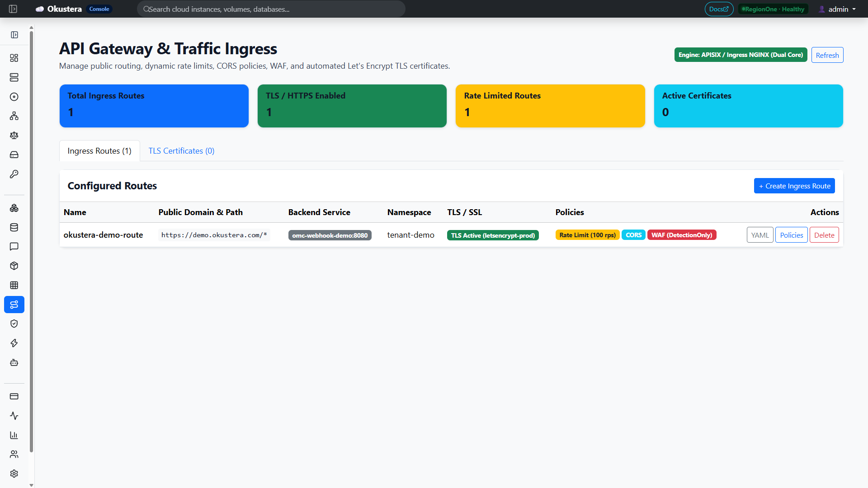This screenshot has height=488, width=868.
Task: Toggle the sidebar from the top bar icon
Action: [x=13, y=9]
